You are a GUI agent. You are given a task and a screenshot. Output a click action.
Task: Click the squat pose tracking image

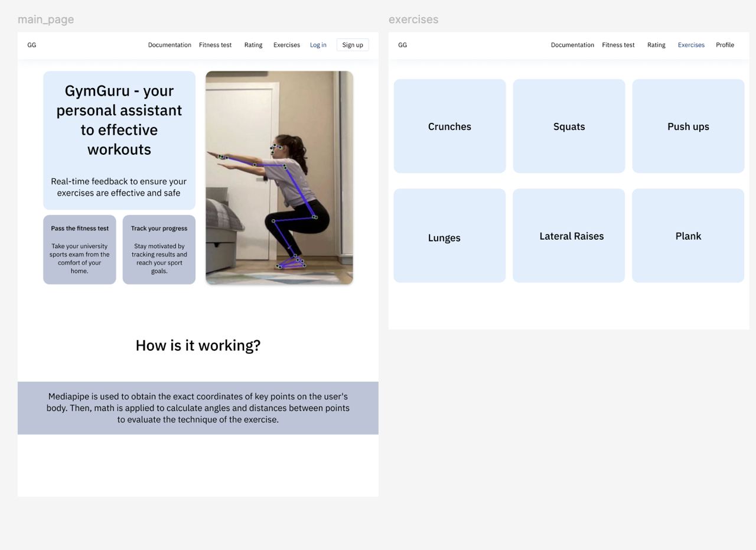click(x=279, y=178)
